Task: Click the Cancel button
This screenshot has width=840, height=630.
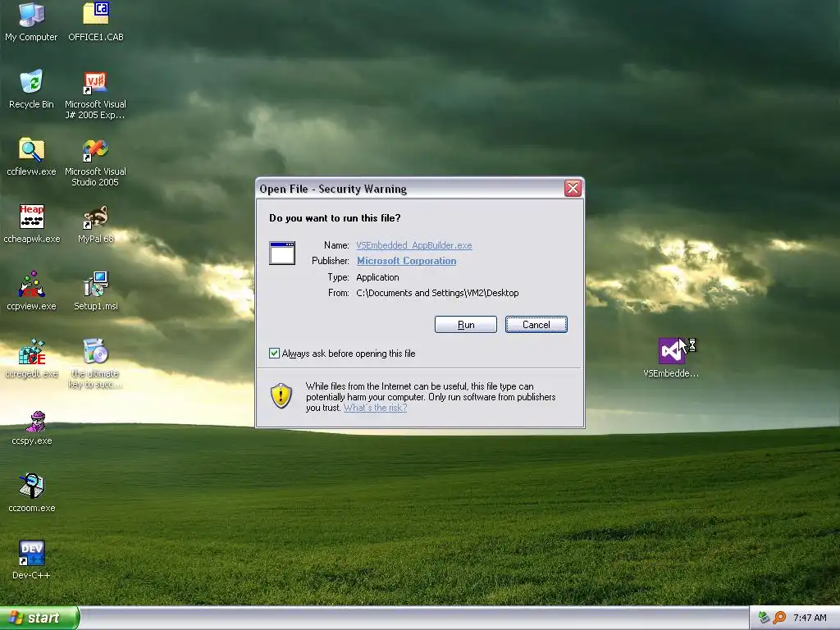Action: (536, 325)
